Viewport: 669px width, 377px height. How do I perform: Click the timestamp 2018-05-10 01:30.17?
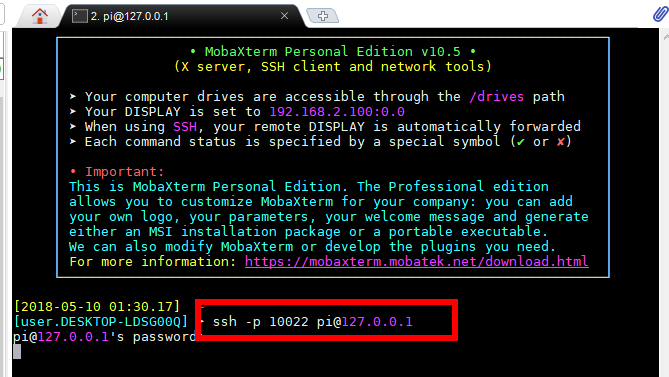tap(97, 307)
